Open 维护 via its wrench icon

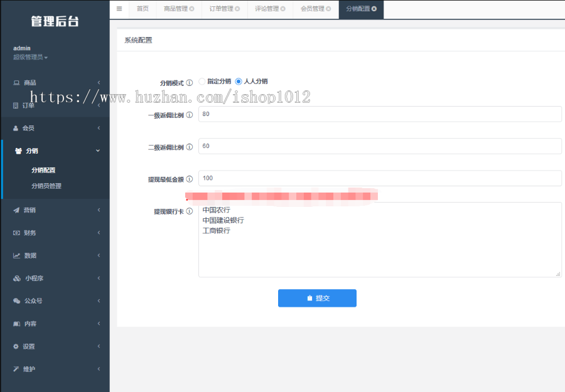15,368
